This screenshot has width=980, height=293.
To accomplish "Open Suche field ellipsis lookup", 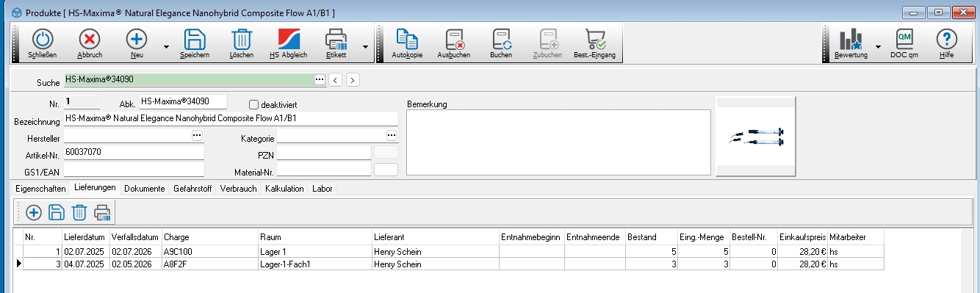I will pos(320,79).
